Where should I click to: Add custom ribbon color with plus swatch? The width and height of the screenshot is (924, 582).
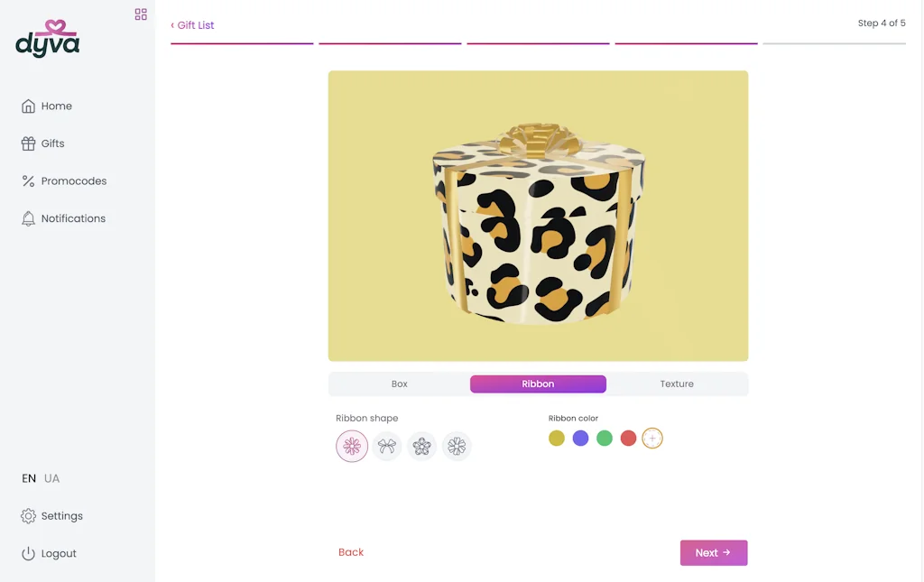click(x=652, y=438)
